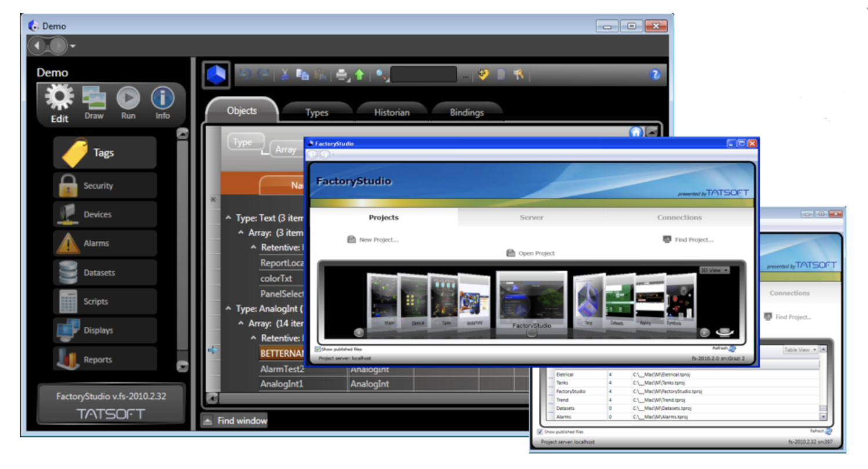Click the rotate carousel icon in 3D view
The height and width of the screenshot is (469, 868).
pos(725,331)
